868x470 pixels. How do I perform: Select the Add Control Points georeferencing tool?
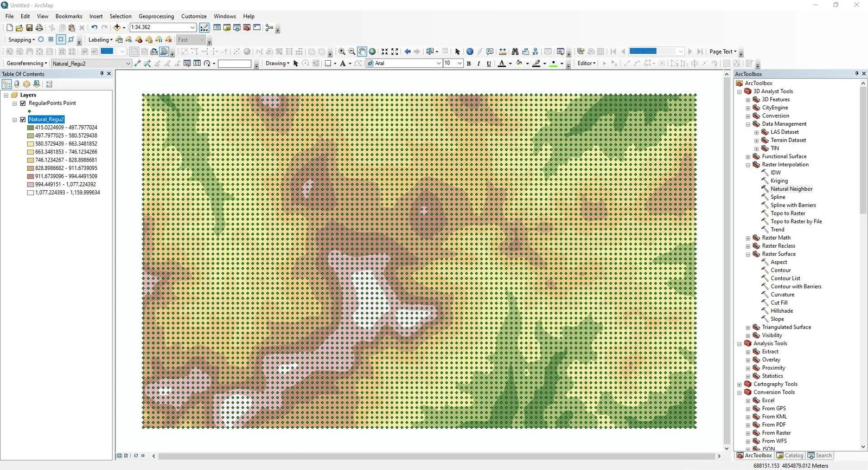point(137,63)
